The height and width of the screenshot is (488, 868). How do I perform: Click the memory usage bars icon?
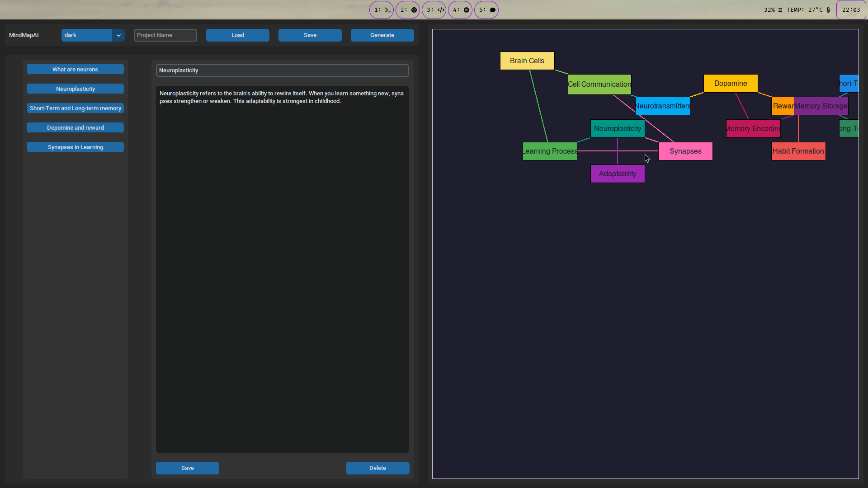[x=780, y=10]
